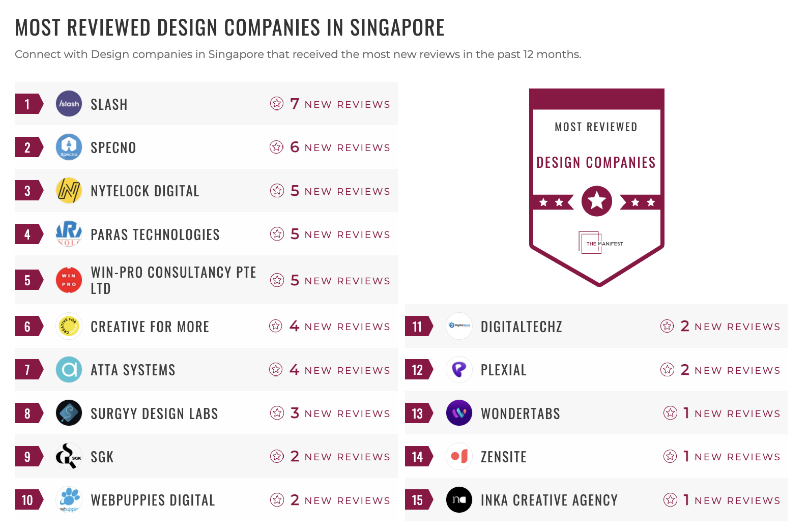Image resolution: width=809 pixels, height=532 pixels.
Task: Click the Surgyy Design Labs logo
Action: click(69, 413)
